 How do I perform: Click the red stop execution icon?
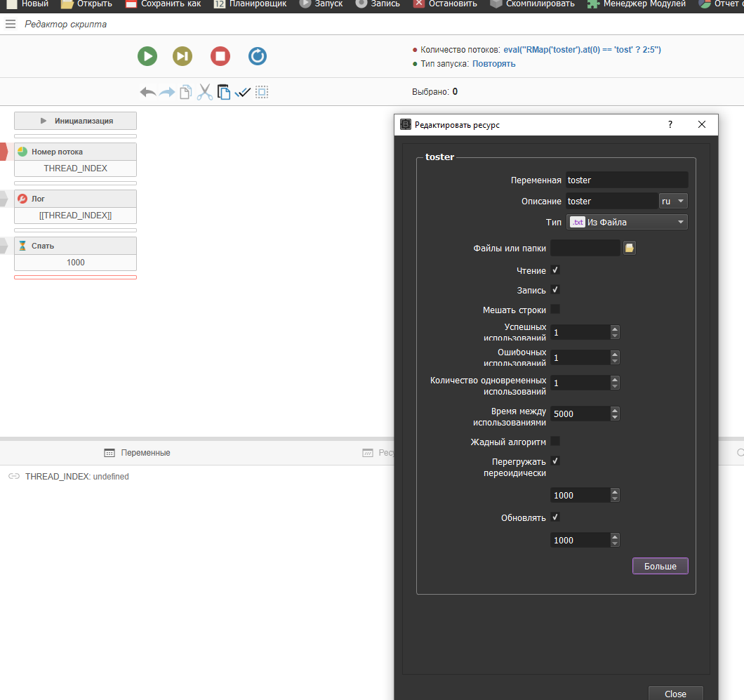[x=220, y=56]
